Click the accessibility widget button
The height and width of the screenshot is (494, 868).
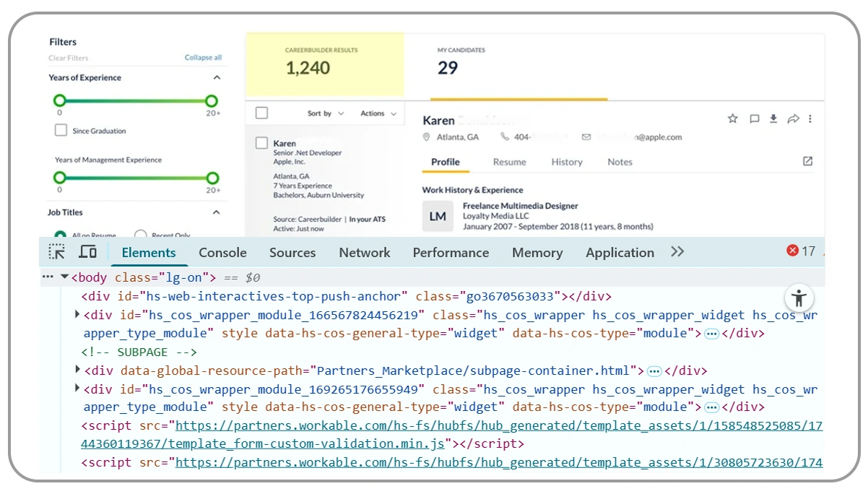click(x=799, y=298)
